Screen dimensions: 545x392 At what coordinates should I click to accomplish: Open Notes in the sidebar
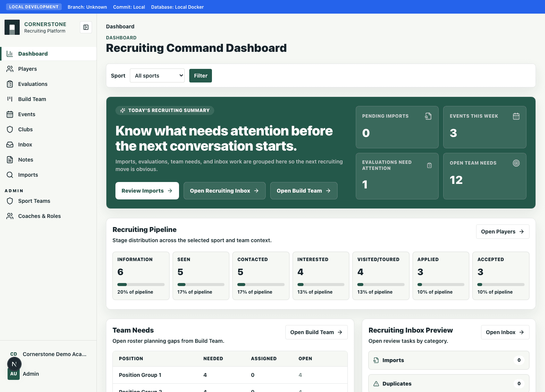coord(48,160)
